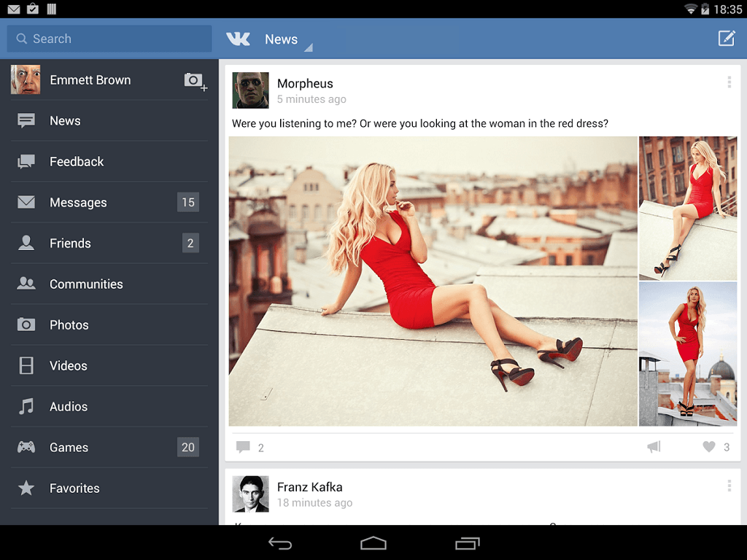The image size is (747, 560).
Task: Click the comment bubble icon on Morpheus post
Action: coord(244,447)
